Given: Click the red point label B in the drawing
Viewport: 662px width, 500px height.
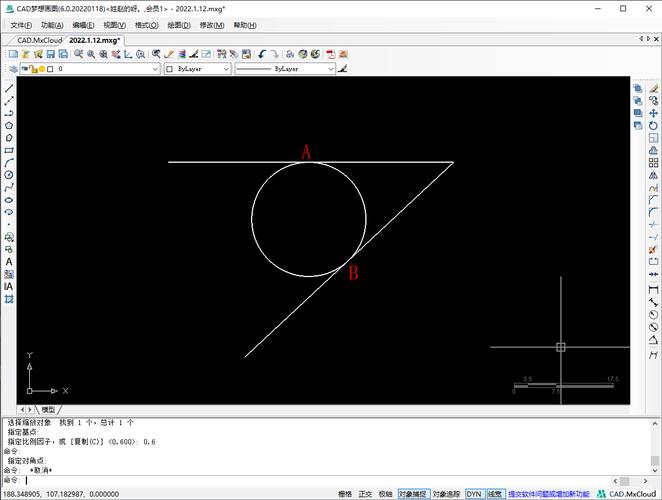Looking at the screenshot, I should pyautogui.click(x=354, y=273).
